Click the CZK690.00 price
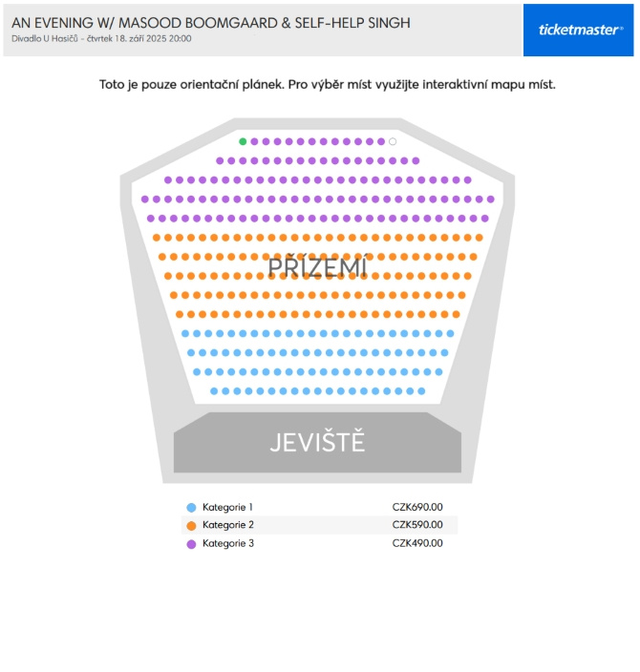Viewport: 640px width, 672px height. [417, 507]
